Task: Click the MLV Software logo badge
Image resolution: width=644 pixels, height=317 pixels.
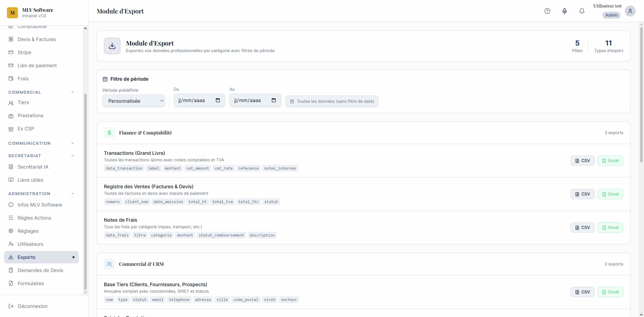Action: 12,12
